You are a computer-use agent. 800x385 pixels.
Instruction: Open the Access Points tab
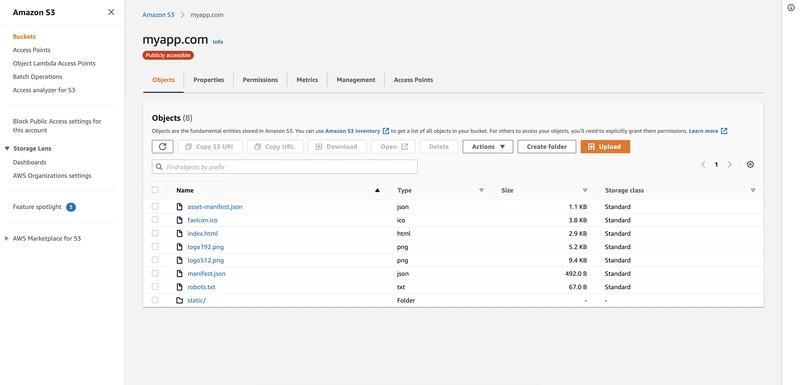pyautogui.click(x=413, y=80)
